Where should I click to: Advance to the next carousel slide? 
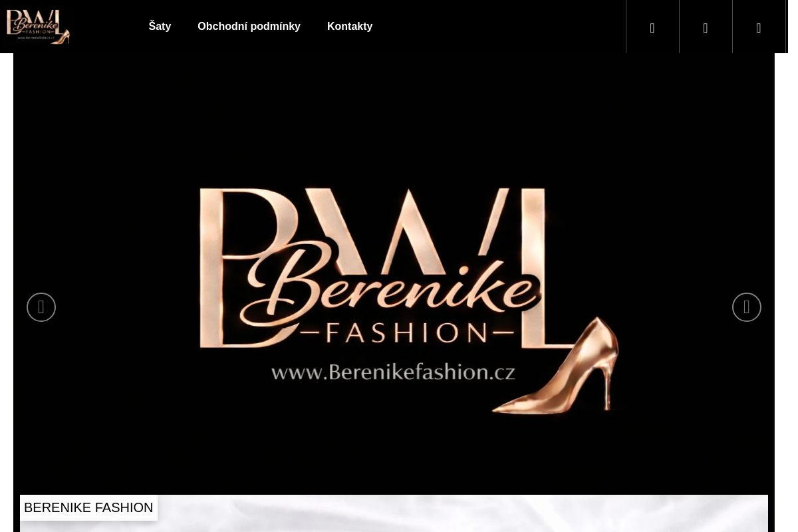click(747, 307)
